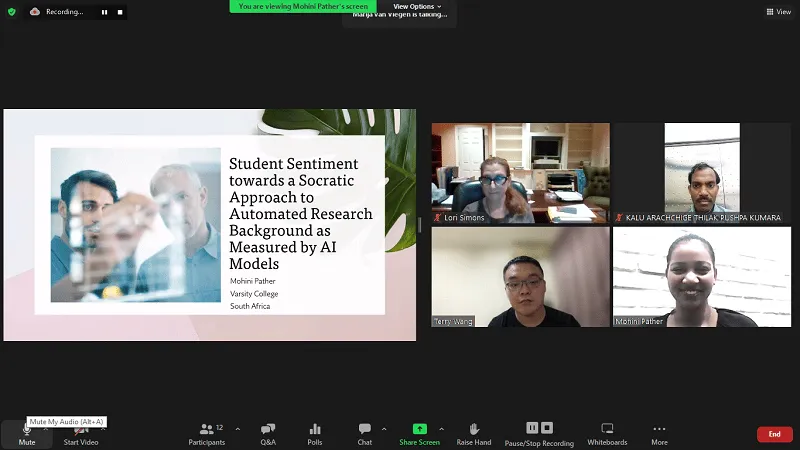800x450 pixels.
Task: Open the View layout menu
Action: (777, 12)
